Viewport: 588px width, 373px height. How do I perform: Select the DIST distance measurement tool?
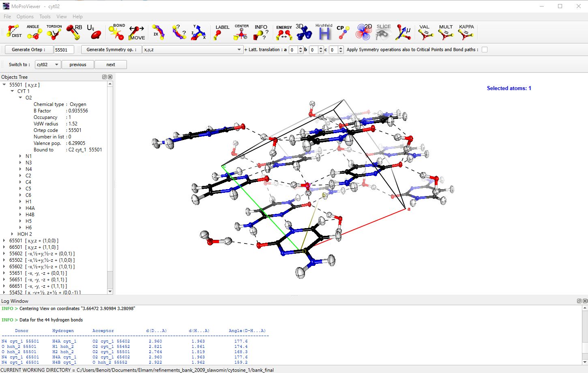click(14, 32)
